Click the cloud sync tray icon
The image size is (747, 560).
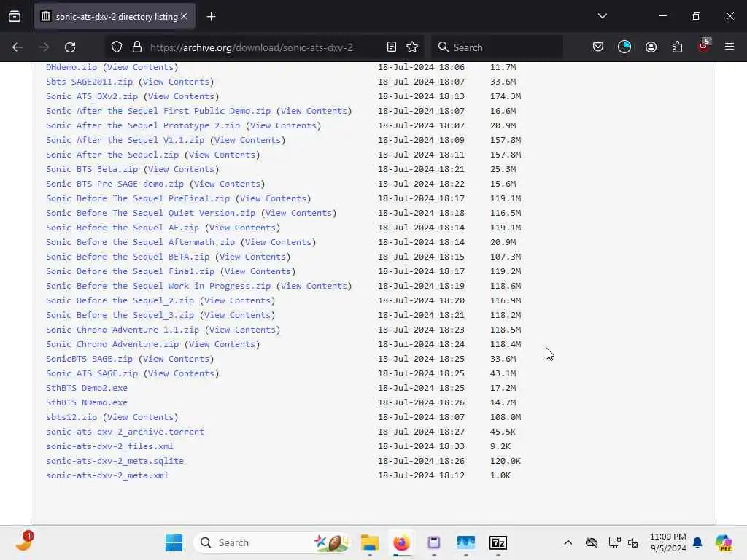click(x=592, y=542)
